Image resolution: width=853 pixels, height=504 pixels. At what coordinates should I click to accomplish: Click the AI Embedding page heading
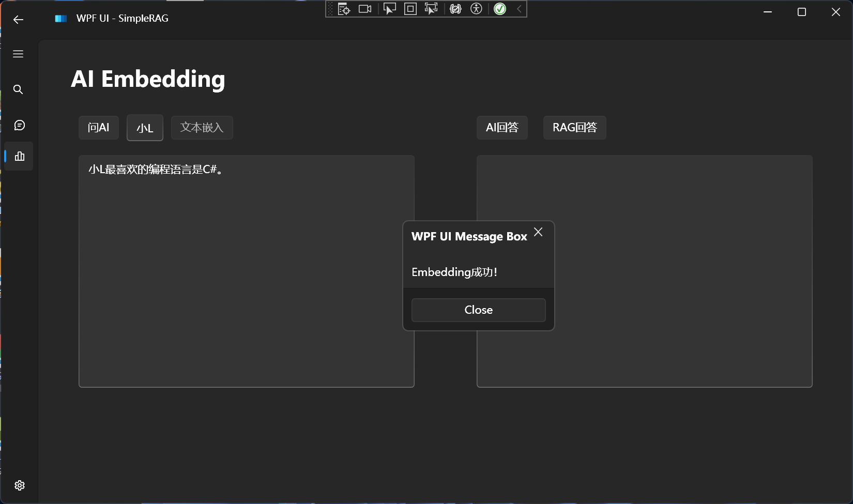pyautogui.click(x=148, y=80)
